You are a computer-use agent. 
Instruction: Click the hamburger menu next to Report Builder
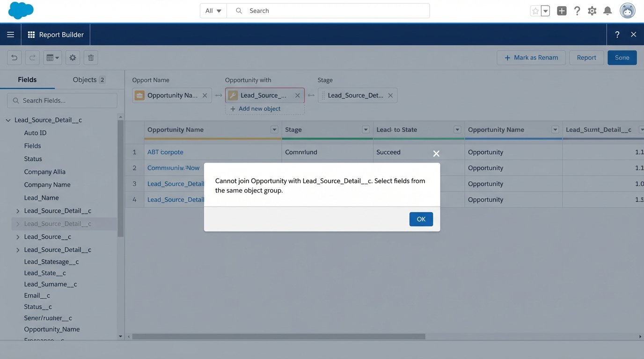(x=10, y=34)
